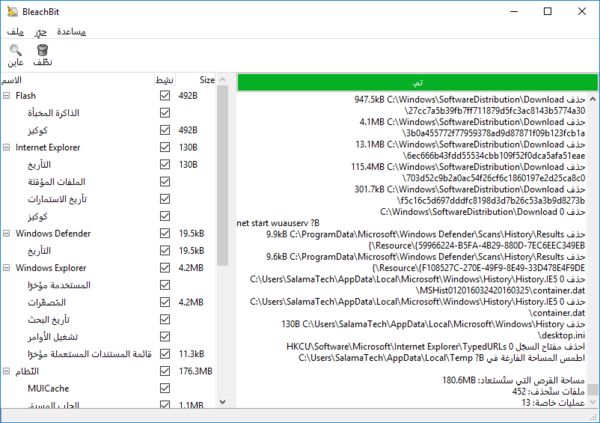Image resolution: width=600 pixels, height=423 pixels.
Task: Open the ملف (File) menu
Action: point(16,32)
